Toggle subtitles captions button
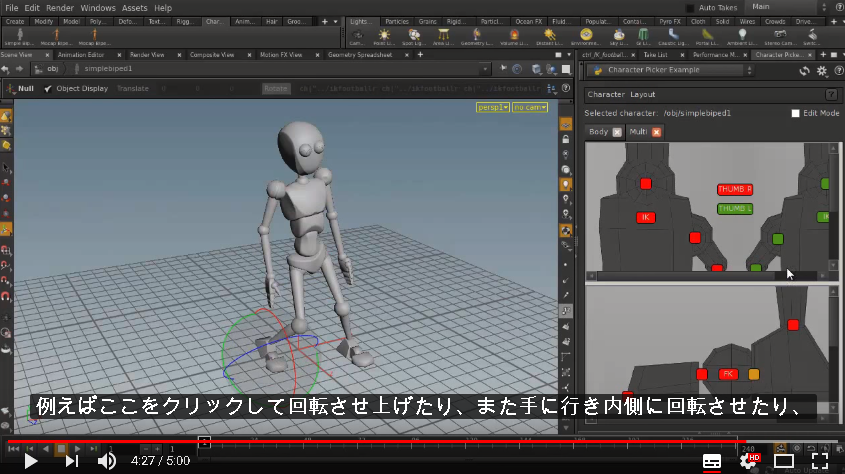 [x=712, y=461]
